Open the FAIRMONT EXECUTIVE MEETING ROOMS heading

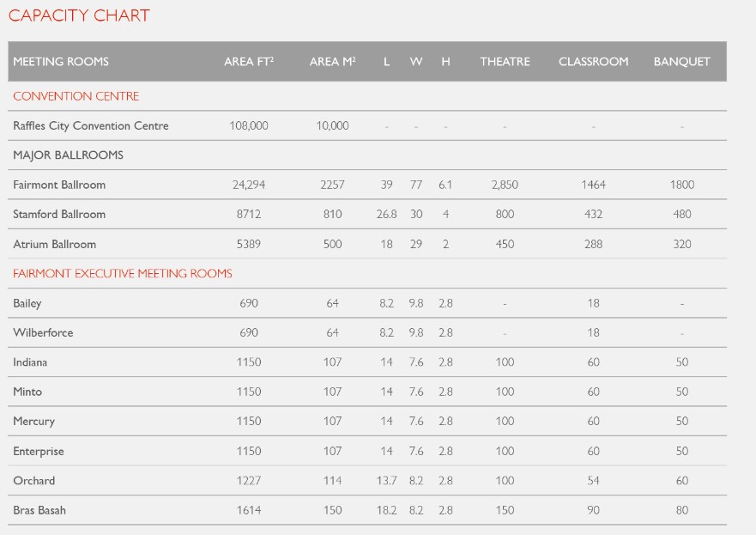[123, 273]
